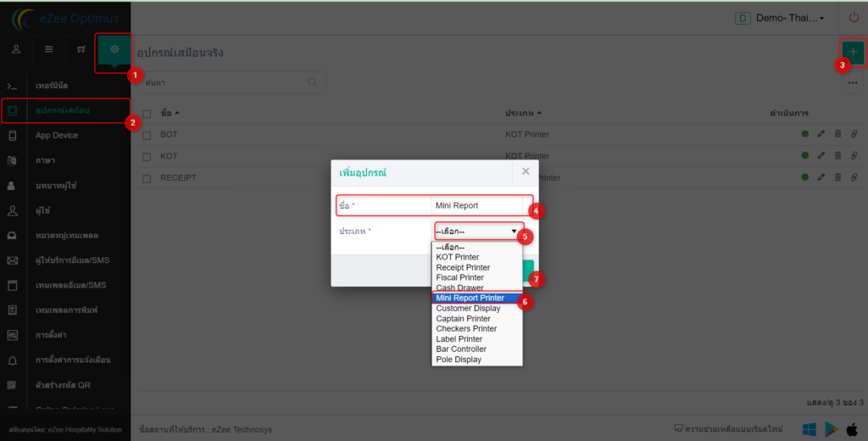
Task: Click the Apple store icon in footer
Action: click(853, 429)
